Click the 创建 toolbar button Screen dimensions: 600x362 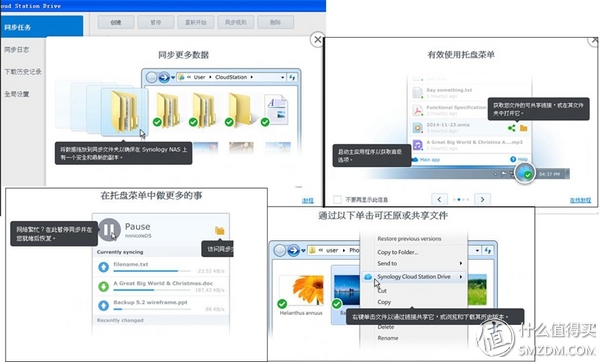click(x=116, y=22)
